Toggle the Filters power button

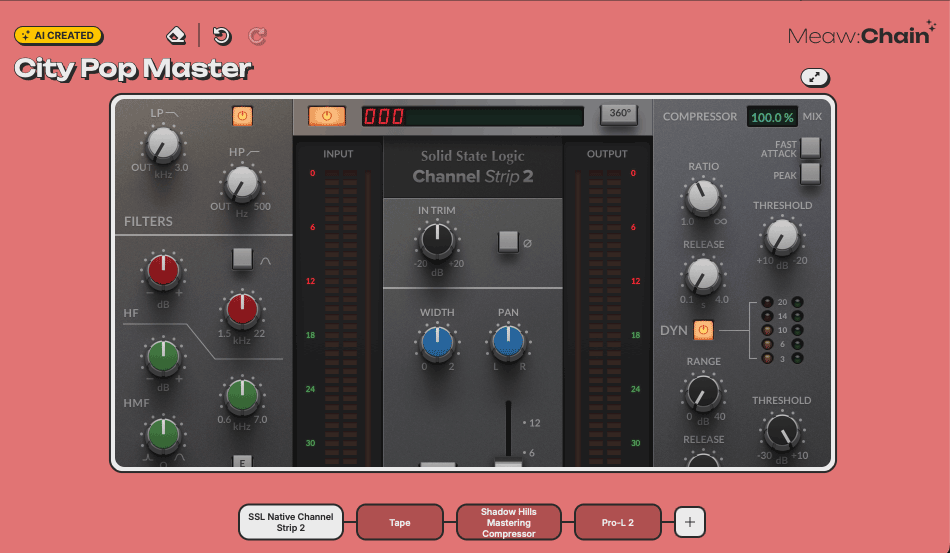(x=242, y=116)
